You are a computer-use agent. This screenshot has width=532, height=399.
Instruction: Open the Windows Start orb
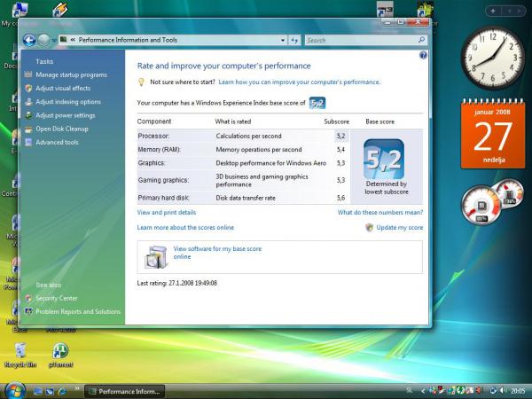coord(15,389)
